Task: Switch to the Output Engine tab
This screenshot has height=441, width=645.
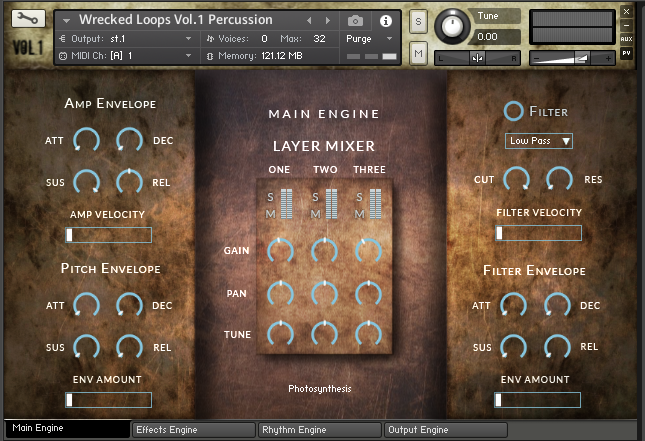Action: coord(445,430)
